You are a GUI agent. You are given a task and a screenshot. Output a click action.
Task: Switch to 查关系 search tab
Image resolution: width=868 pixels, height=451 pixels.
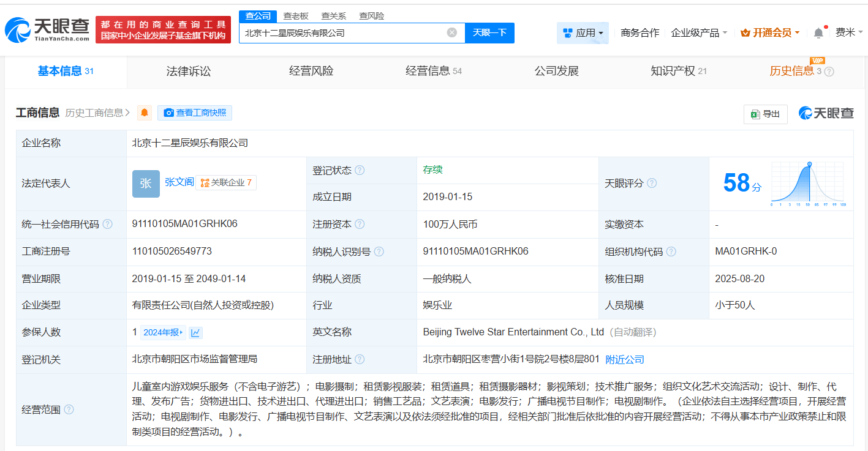click(x=333, y=16)
